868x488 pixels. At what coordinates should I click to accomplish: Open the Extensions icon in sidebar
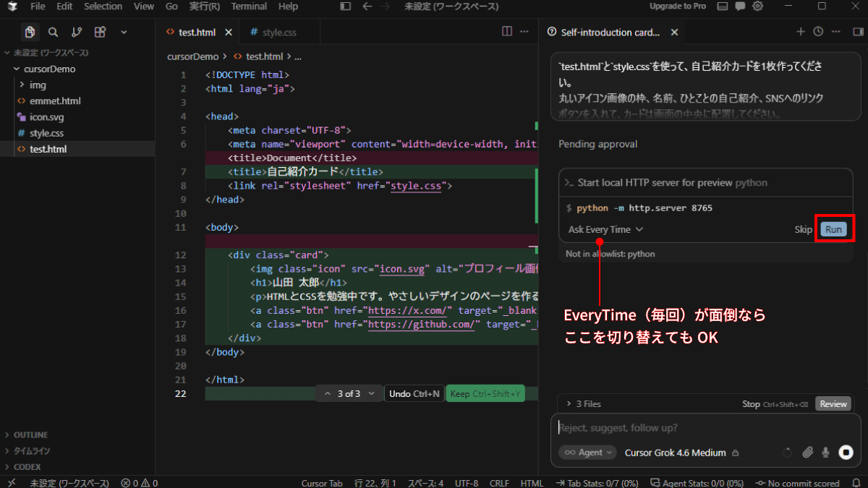pyautogui.click(x=100, y=33)
